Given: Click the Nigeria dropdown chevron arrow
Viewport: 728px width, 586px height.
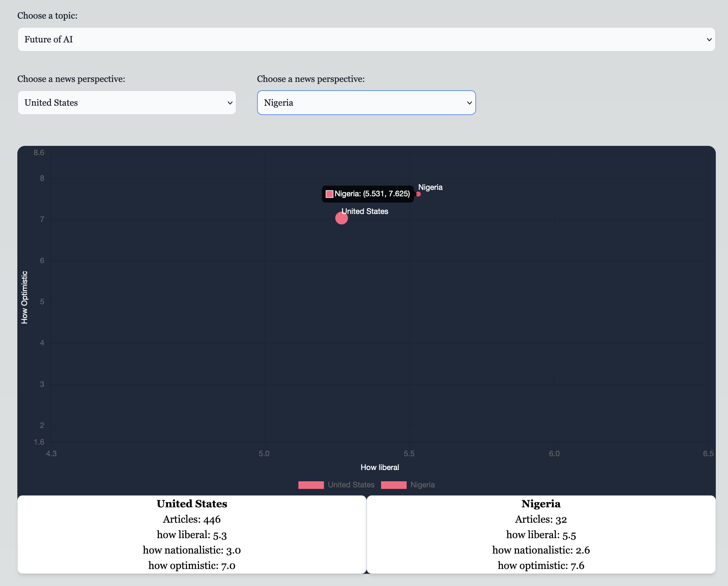Looking at the screenshot, I should (469, 103).
